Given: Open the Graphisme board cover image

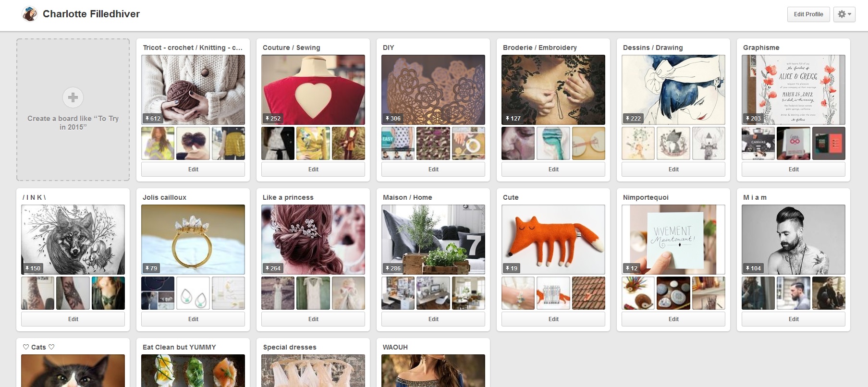Looking at the screenshot, I should pyautogui.click(x=794, y=90).
